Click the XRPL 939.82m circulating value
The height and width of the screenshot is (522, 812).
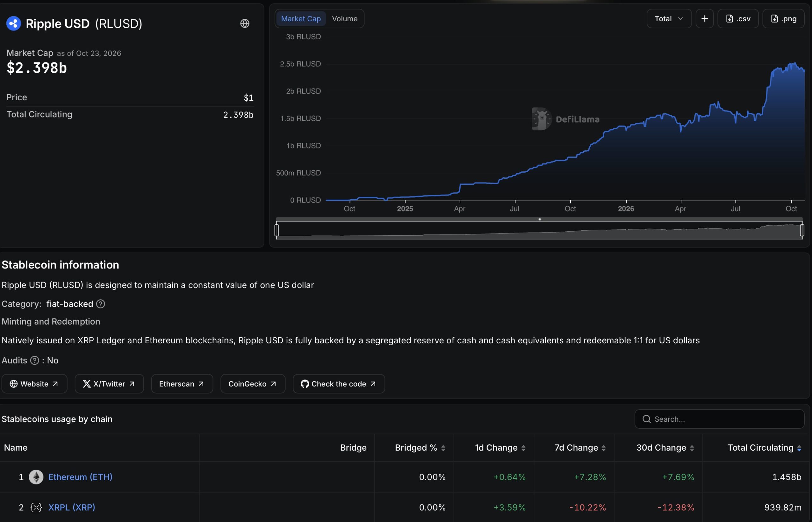783,507
